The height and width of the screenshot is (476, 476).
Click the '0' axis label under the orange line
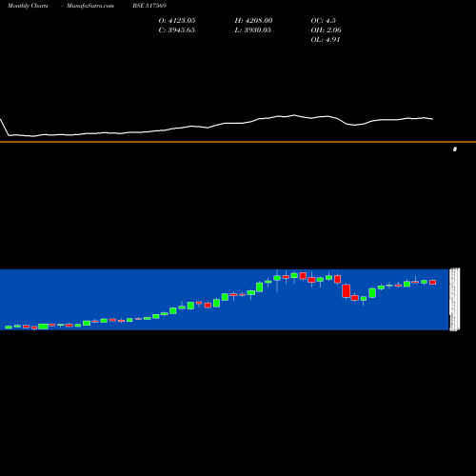click(455, 149)
